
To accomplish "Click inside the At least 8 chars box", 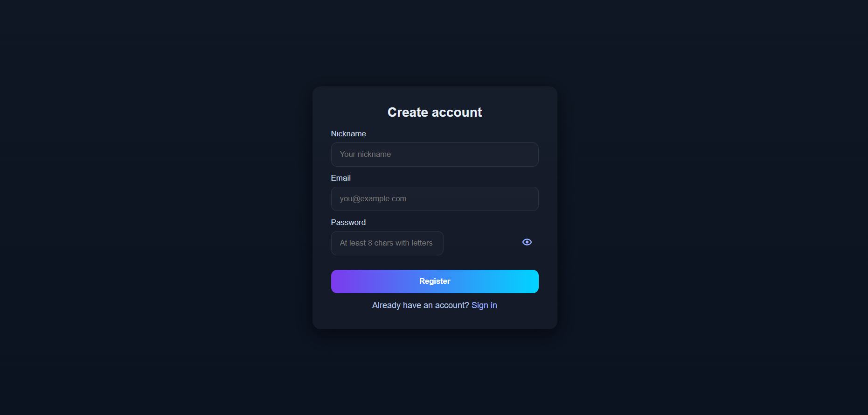I will click(x=387, y=243).
